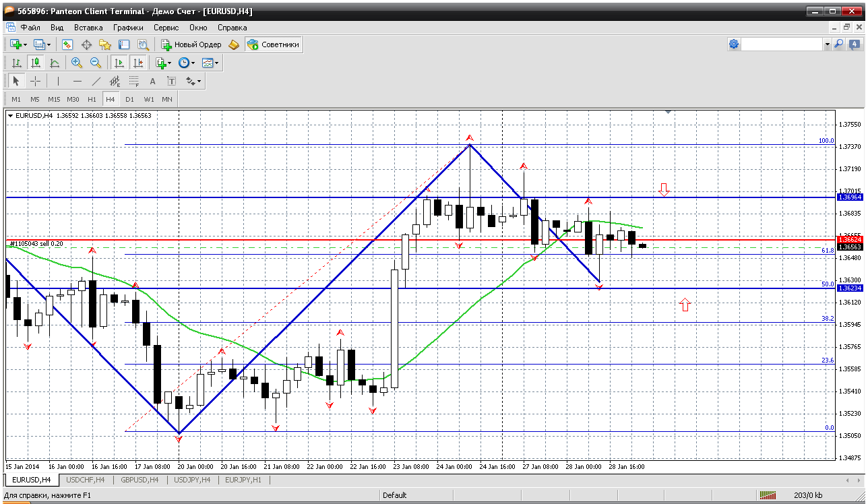Open the Terminal panel icon
Viewport: 868px width, 504px height.
pyautogui.click(x=124, y=44)
